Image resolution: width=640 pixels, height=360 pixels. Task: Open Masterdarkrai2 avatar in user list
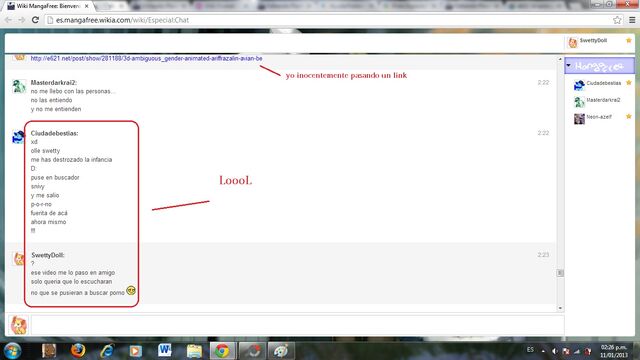click(579, 102)
